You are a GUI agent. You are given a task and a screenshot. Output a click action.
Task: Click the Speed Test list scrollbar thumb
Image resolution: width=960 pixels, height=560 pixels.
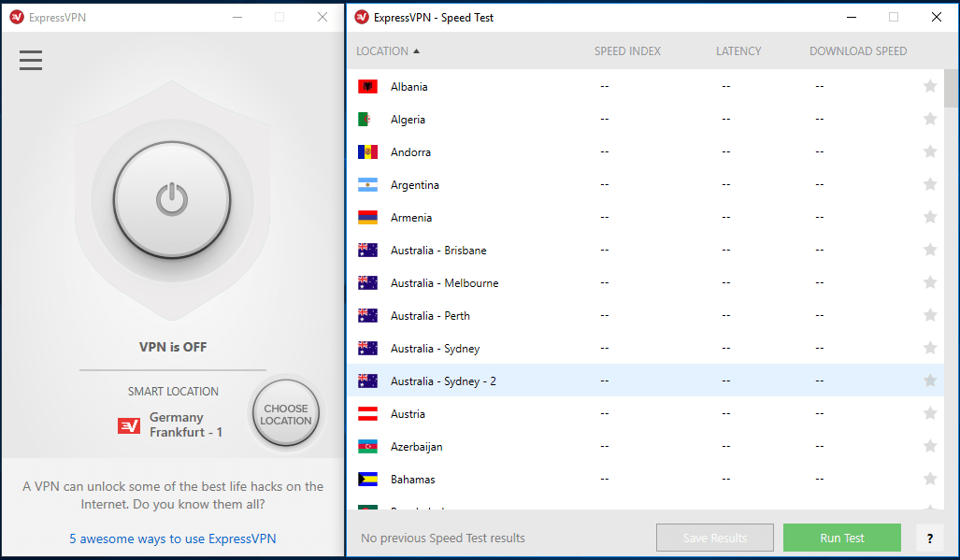(x=951, y=88)
